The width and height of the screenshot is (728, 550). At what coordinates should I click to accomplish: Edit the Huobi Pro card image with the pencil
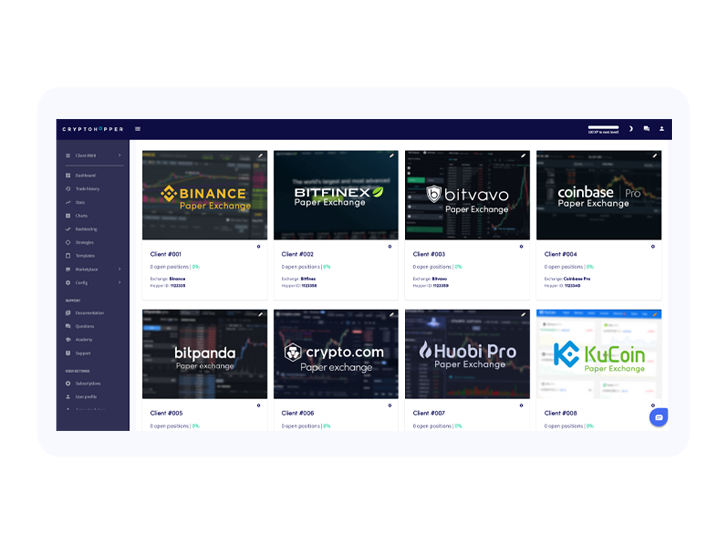coord(523,315)
